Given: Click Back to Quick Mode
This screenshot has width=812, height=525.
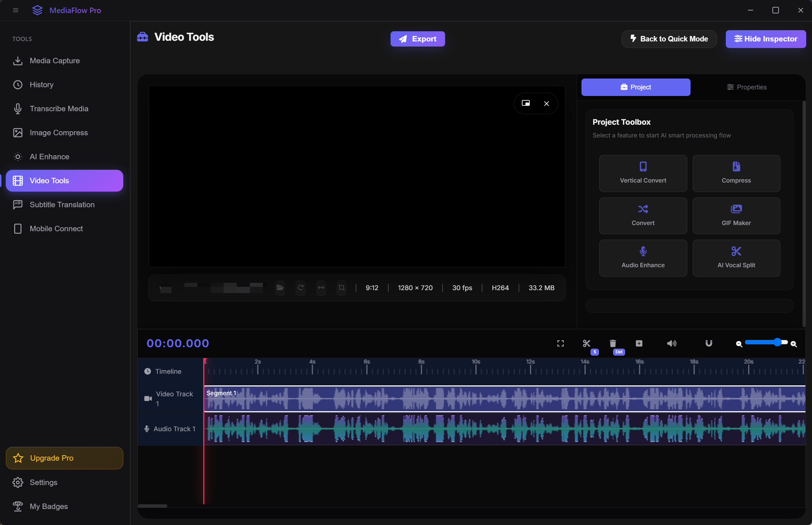Looking at the screenshot, I should coord(669,39).
